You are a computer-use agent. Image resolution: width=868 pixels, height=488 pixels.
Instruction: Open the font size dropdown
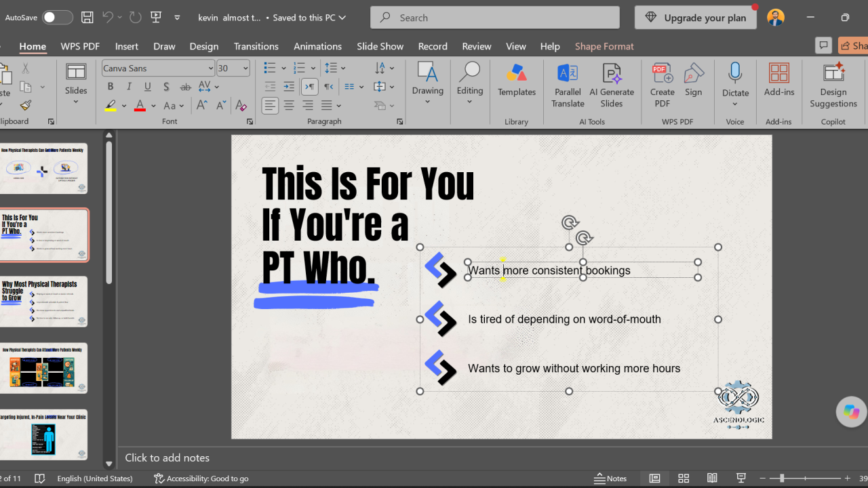245,68
